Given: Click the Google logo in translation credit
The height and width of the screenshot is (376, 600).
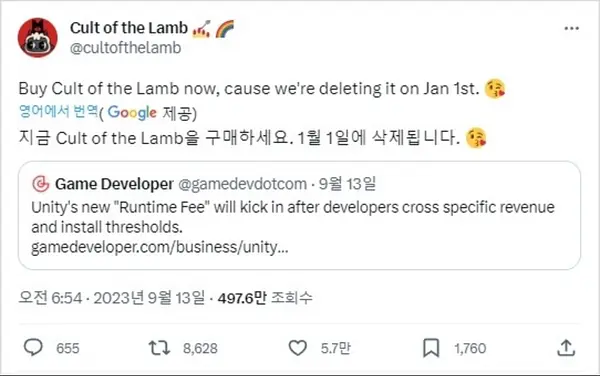Looking at the screenshot, I should pyautogui.click(x=132, y=112).
